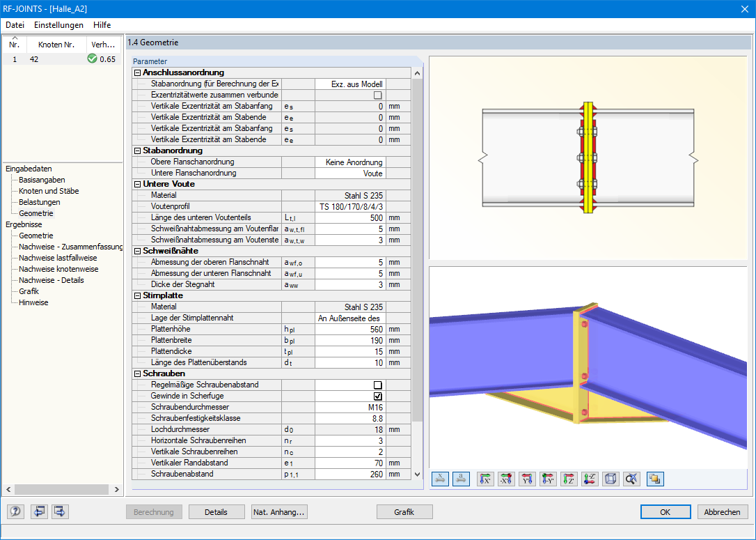Screen dimensions: 756x540
Task: Switch to view in X direction
Action: pyautogui.click(x=485, y=479)
